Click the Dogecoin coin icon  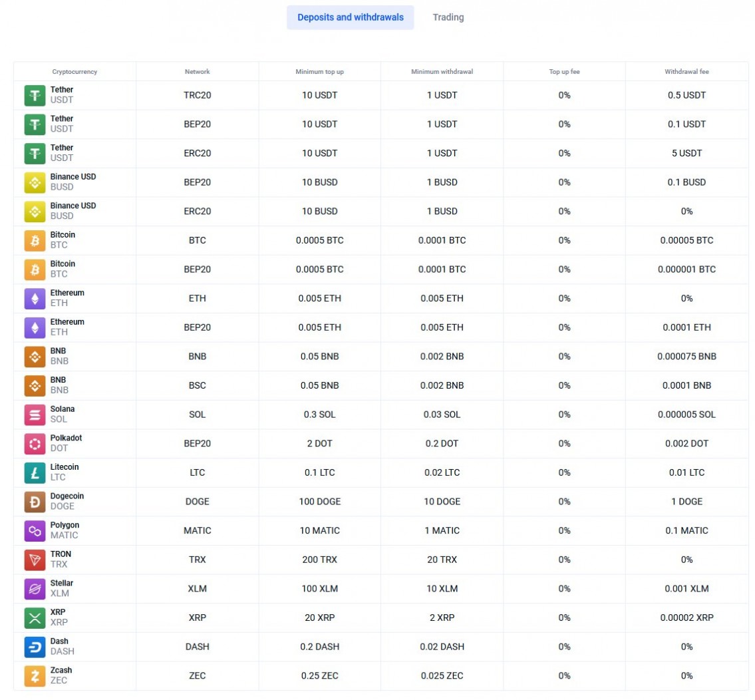click(x=35, y=502)
